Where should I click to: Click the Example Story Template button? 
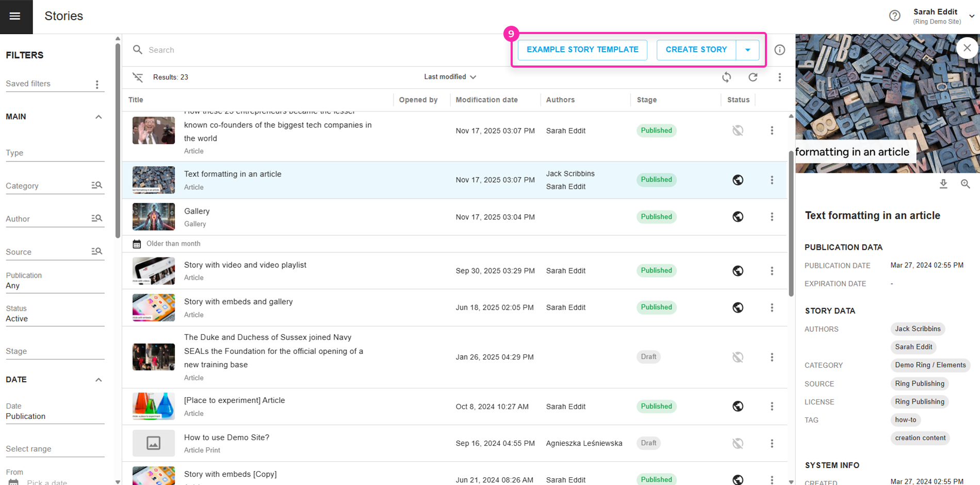pyautogui.click(x=582, y=50)
